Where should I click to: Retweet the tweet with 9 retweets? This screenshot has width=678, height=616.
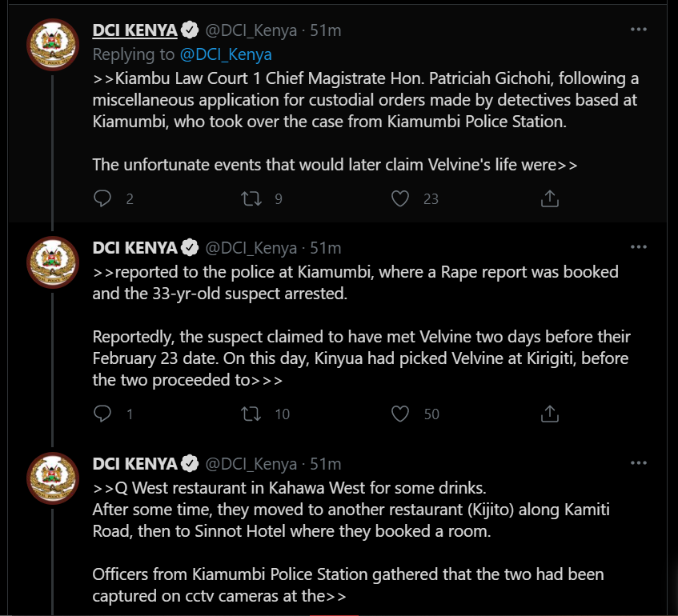251,198
